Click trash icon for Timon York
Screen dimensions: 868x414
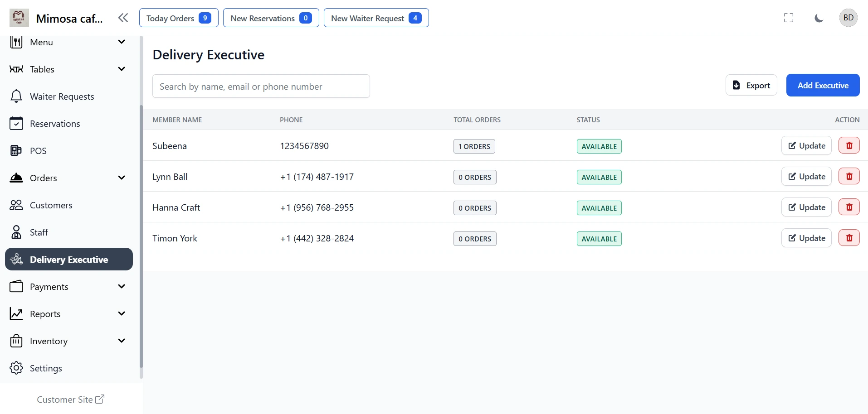849,238
